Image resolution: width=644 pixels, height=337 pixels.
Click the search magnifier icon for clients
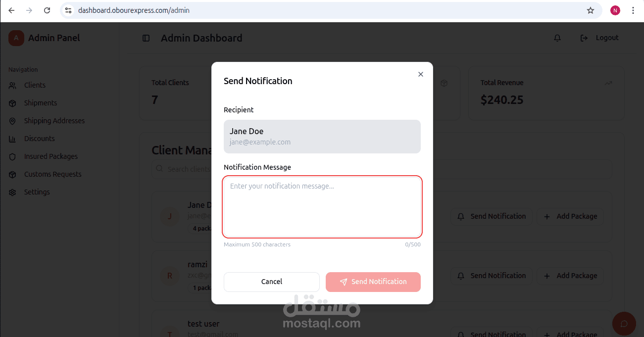[x=159, y=169]
